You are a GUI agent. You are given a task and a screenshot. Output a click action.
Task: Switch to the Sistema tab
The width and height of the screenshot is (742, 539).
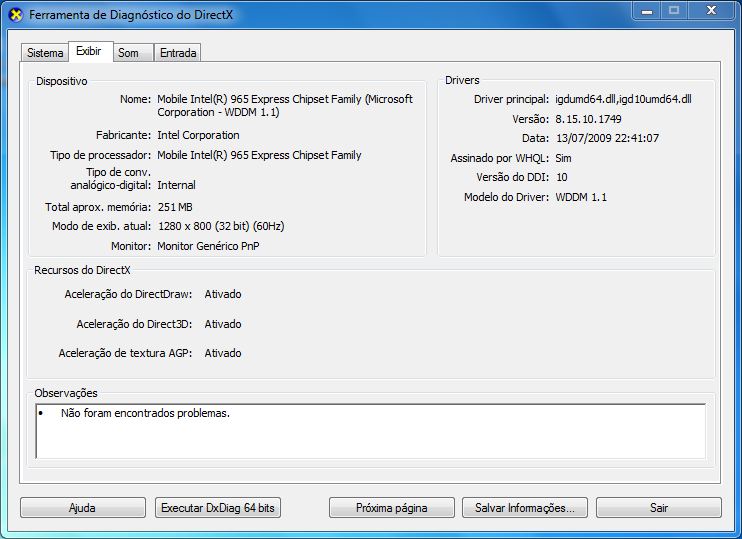coord(45,53)
